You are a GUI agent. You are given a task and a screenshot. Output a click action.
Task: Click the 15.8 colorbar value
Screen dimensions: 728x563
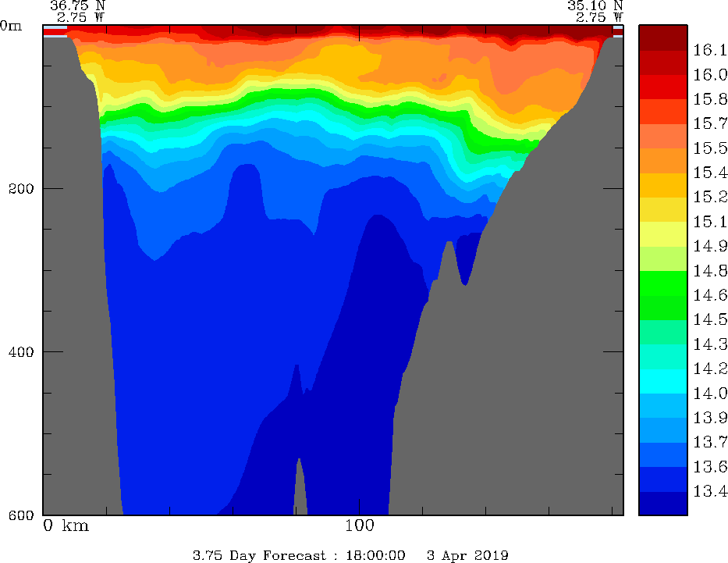pos(710,99)
